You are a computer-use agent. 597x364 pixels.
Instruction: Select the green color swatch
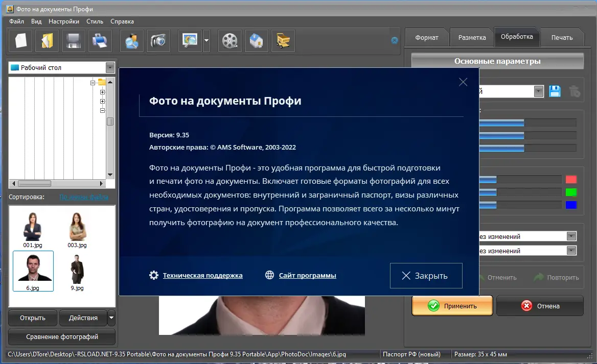click(572, 192)
